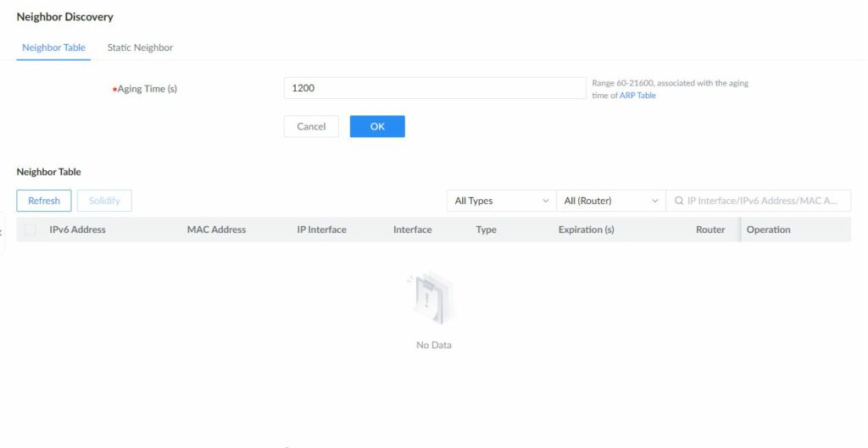Click the Operation column header
Viewport: 868px width, 448px height.
[768, 230]
